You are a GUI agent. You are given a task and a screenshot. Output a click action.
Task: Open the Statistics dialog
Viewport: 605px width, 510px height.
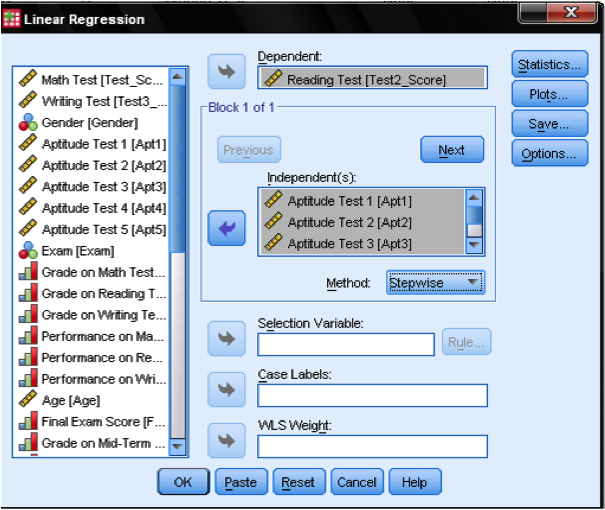(549, 65)
